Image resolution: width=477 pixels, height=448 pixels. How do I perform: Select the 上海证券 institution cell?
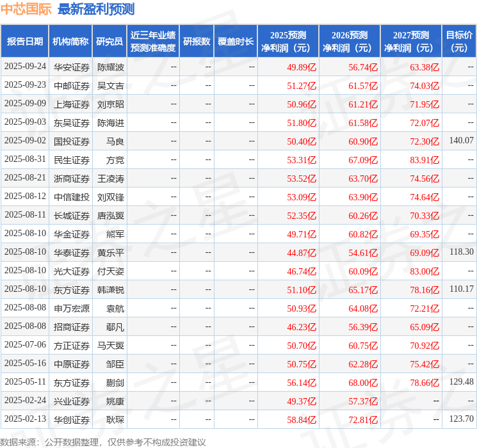[x=72, y=104]
